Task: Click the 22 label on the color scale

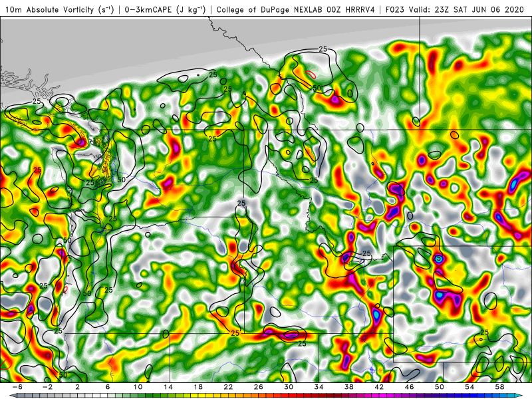Action: pyautogui.click(x=228, y=387)
